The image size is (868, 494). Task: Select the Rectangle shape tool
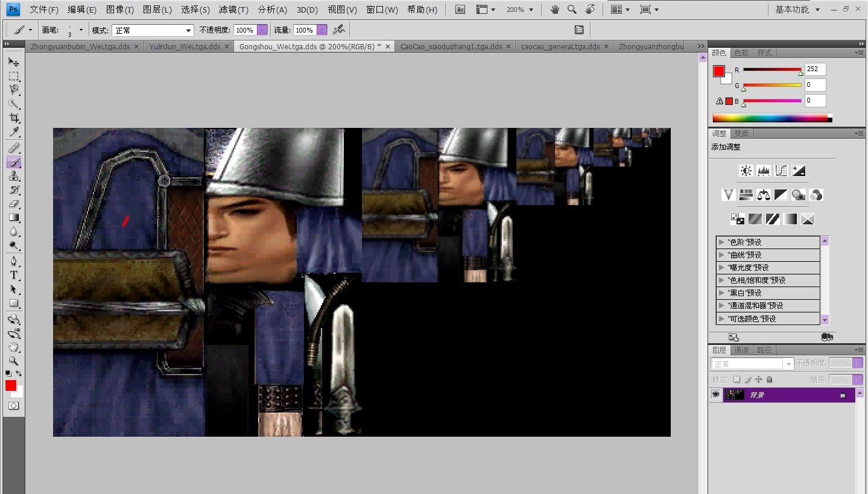pos(13,303)
